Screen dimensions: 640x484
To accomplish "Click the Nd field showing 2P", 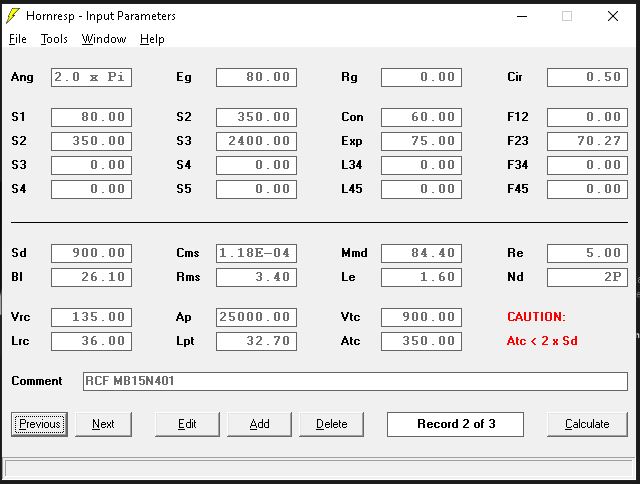I will pos(587,278).
